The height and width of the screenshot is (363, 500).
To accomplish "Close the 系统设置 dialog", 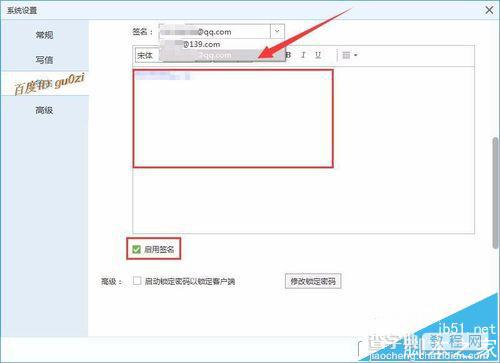I will (x=489, y=10).
